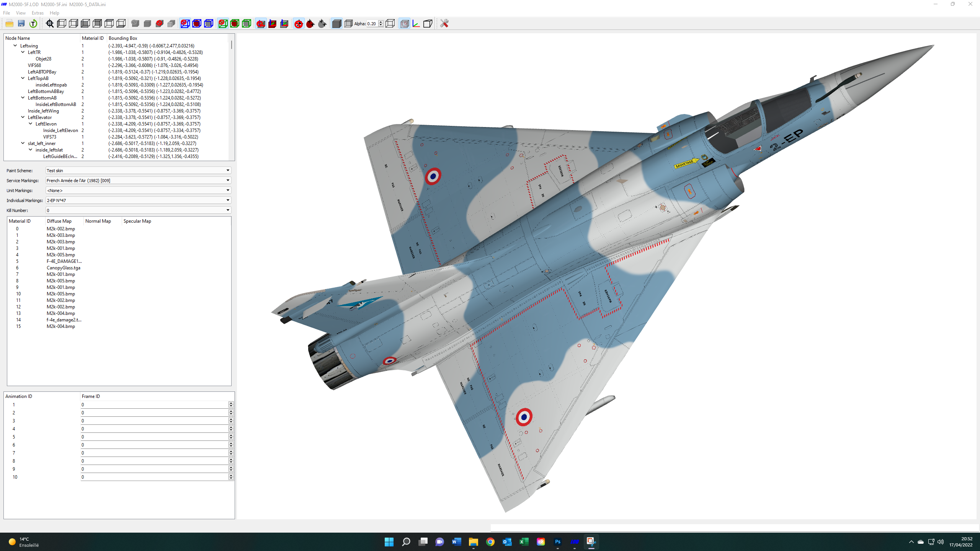
Task: Click the gray bomb with sparks icon
Action: [x=322, y=24]
